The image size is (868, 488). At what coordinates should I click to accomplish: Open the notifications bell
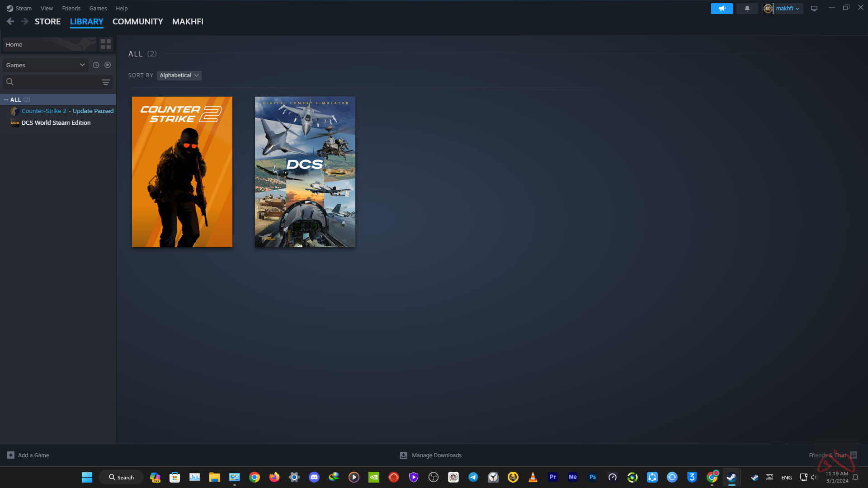pyautogui.click(x=747, y=9)
